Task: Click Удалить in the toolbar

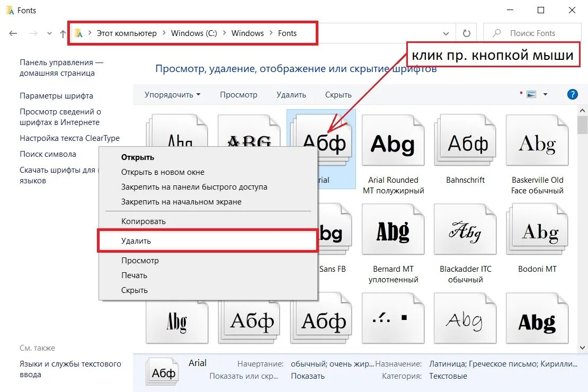Action: click(291, 94)
